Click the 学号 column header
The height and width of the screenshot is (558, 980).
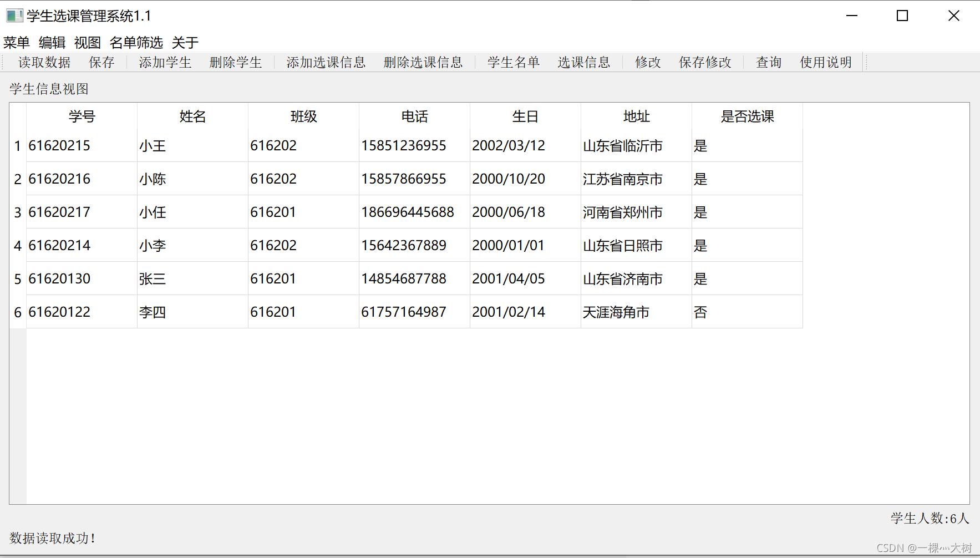pyautogui.click(x=82, y=116)
